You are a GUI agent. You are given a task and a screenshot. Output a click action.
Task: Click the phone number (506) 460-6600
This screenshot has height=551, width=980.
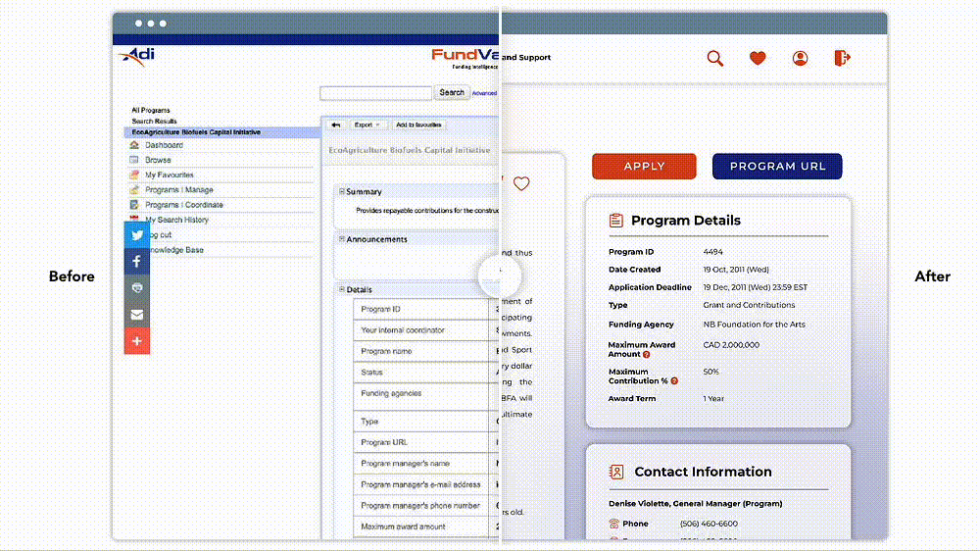pyautogui.click(x=709, y=525)
